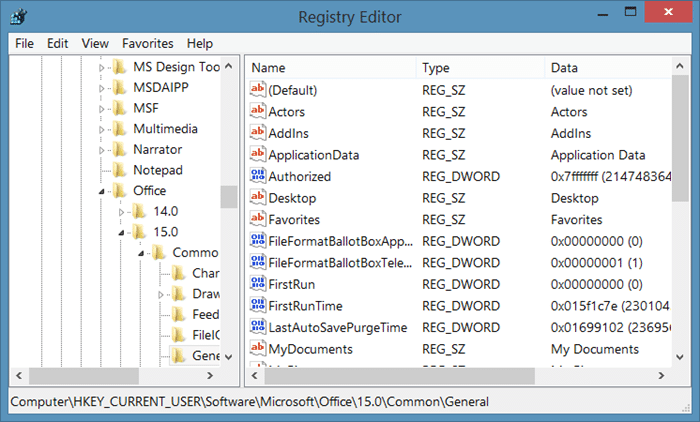Select the (Default) string value icon
700x422 pixels.
click(x=256, y=90)
